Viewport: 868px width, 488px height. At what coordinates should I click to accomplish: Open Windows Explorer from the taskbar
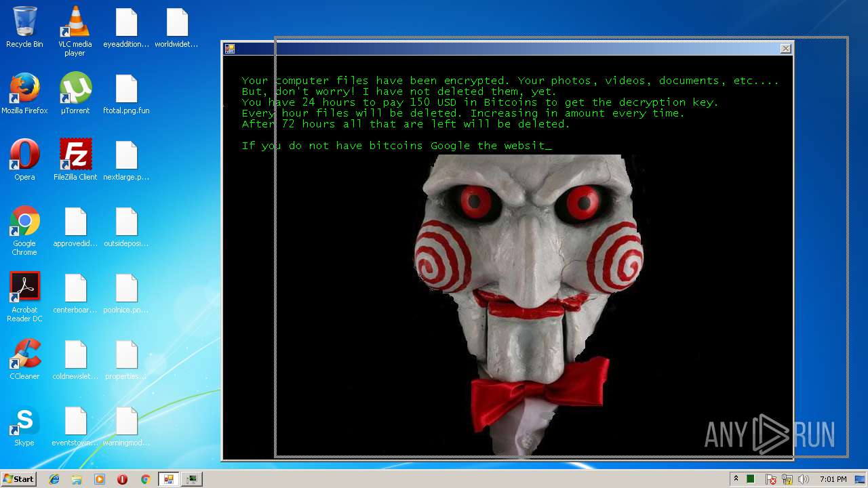coord(77,479)
